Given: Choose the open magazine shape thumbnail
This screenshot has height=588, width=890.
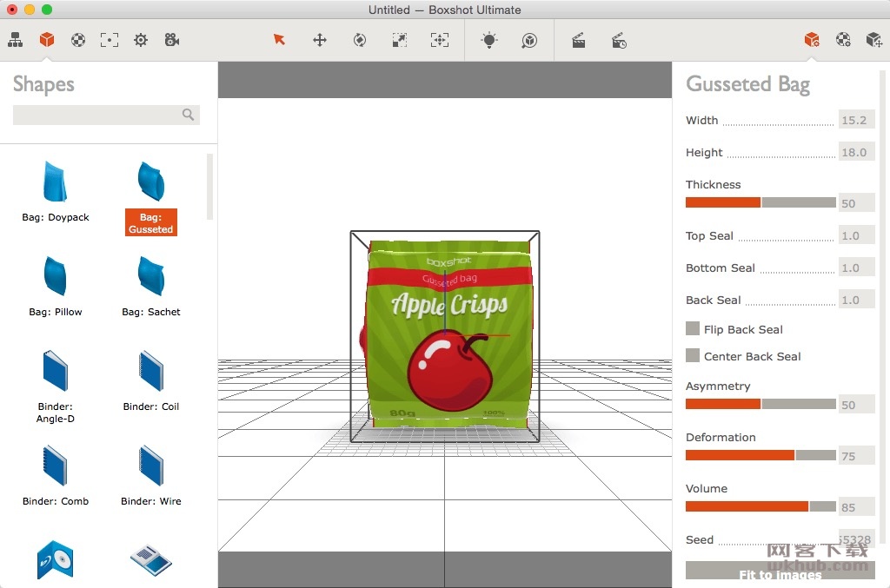Looking at the screenshot, I should 151,559.
